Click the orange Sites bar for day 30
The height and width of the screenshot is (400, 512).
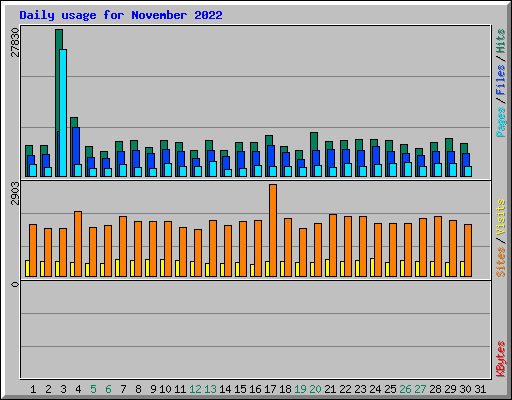[x=468, y=250]
